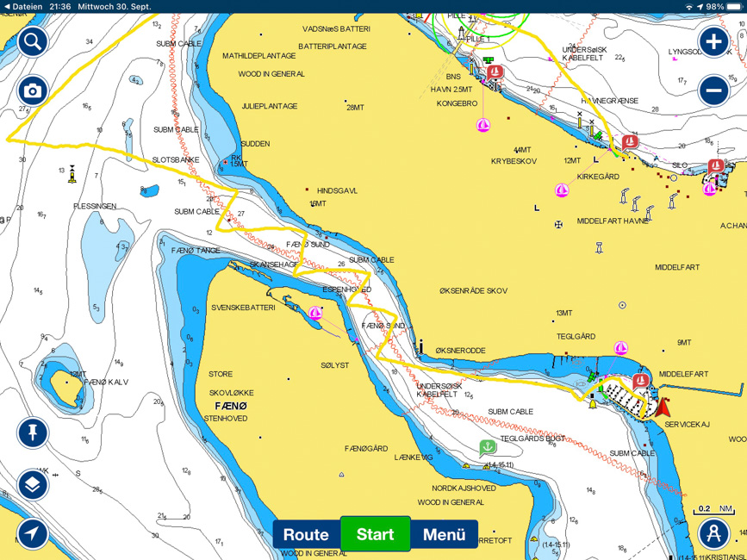Viewport: 747px width, 560px height.
Task: Select the magenta sailboat marker near Kongebro
Action: point(484,126)
